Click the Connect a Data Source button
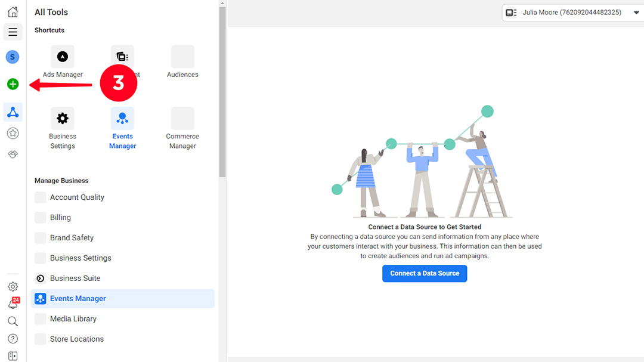The width and height of the screenshot is (644, 362). click(x=425, y=273)
